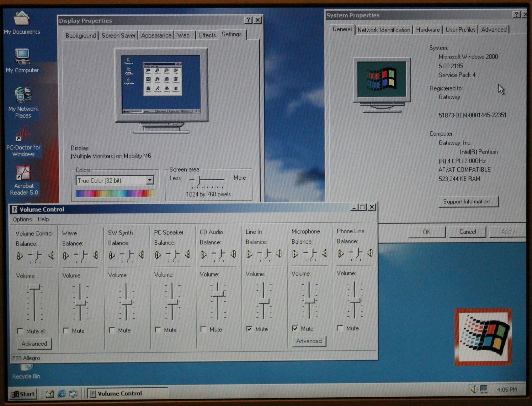Open the Help menu in Volume Control

coord(43,219)
